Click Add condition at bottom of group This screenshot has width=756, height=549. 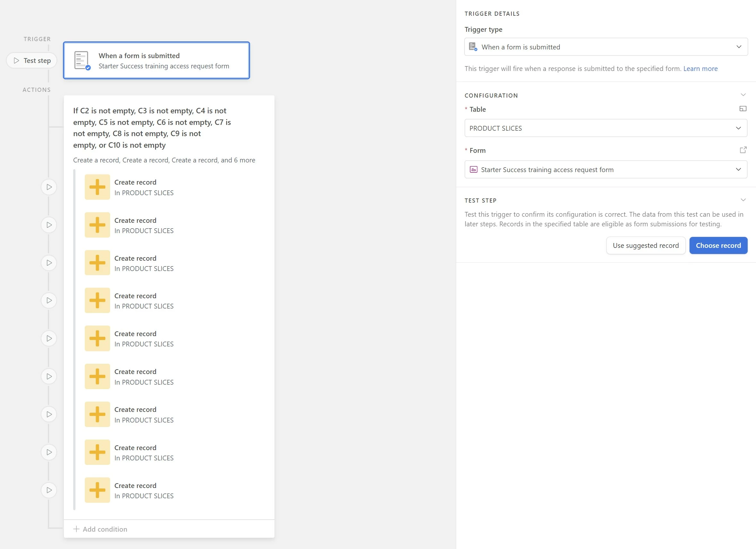click(x=100, y=529)
